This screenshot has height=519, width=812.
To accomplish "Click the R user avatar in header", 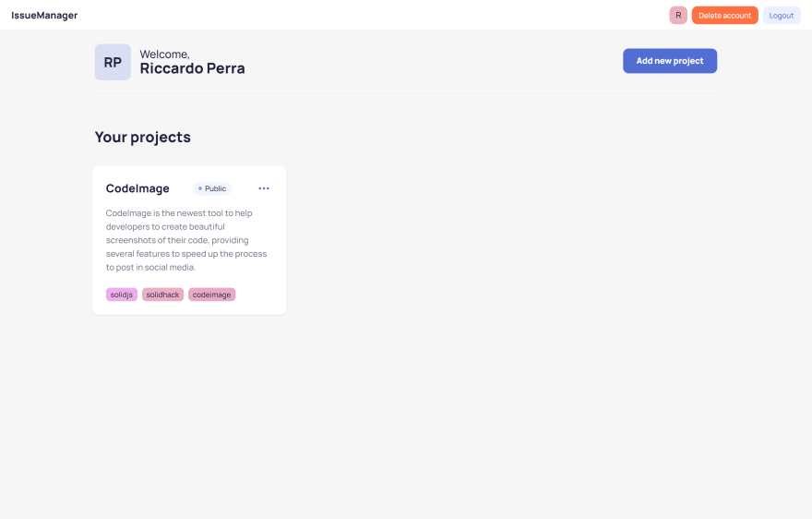I will point(678,16).
